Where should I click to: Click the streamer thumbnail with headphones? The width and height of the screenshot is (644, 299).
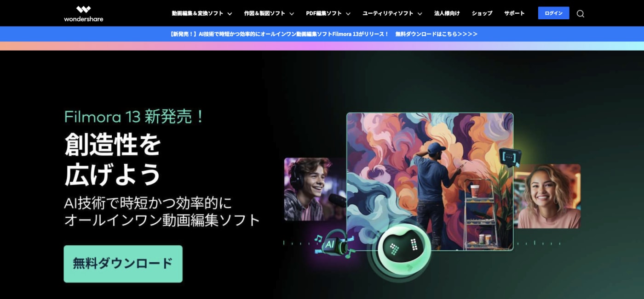tap(310, 188)
